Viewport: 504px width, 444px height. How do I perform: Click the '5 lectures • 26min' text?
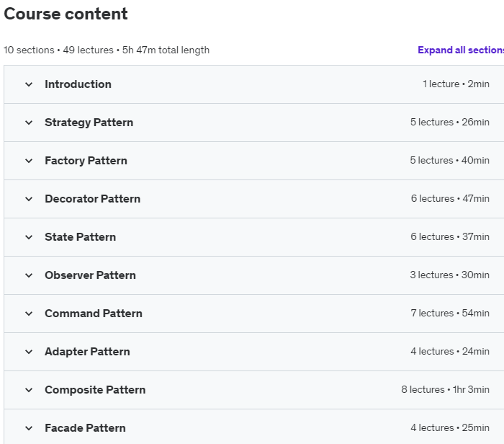coord(450,123)
